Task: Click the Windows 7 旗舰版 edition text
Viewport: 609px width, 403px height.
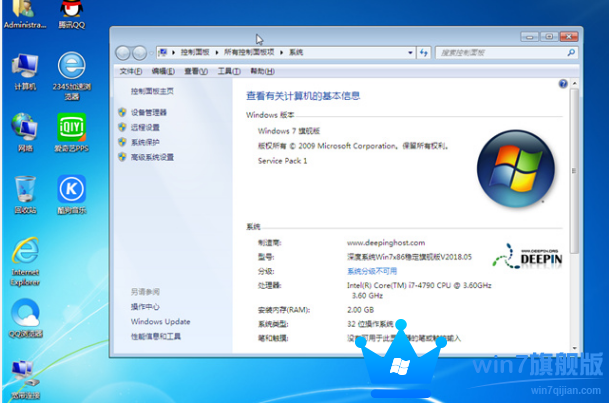Action: coord(289,131)
